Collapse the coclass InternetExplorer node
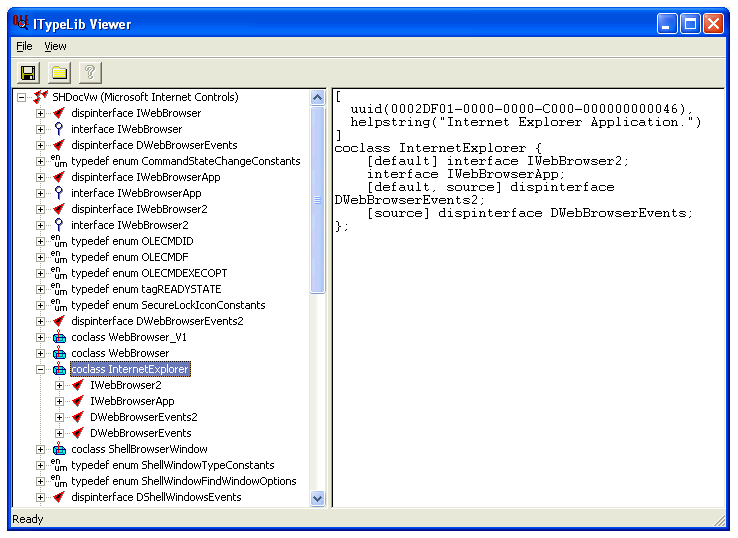 point(41,369)
